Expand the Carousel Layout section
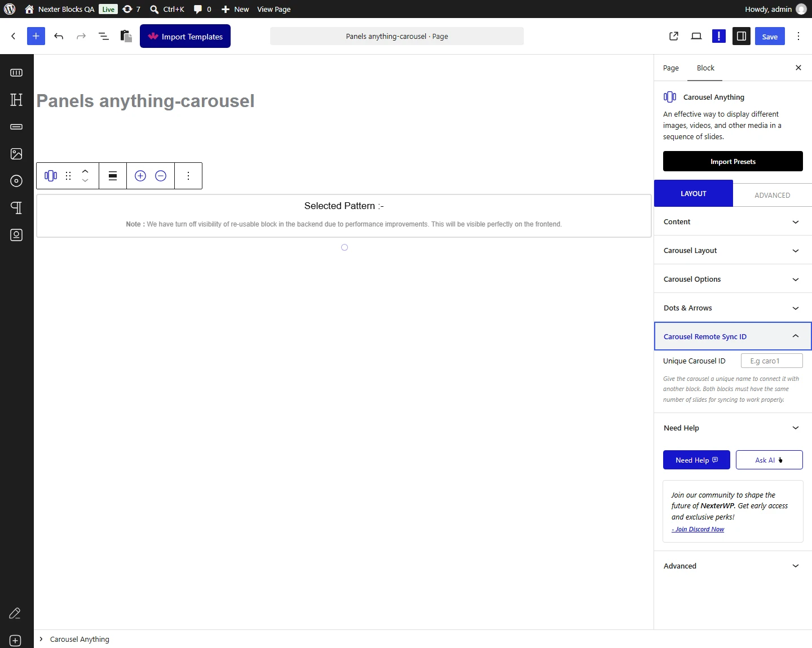 click(733, 250)
